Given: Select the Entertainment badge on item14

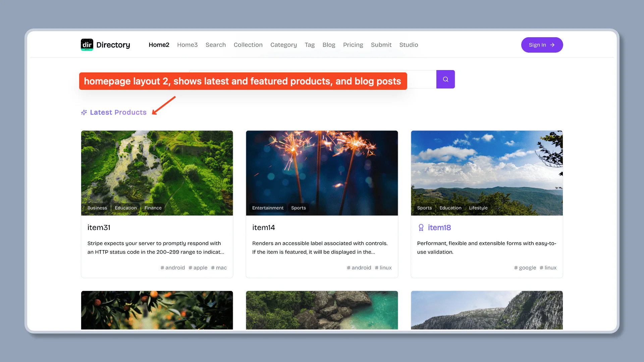Looking at the screenshot, I should pos(268,208).
